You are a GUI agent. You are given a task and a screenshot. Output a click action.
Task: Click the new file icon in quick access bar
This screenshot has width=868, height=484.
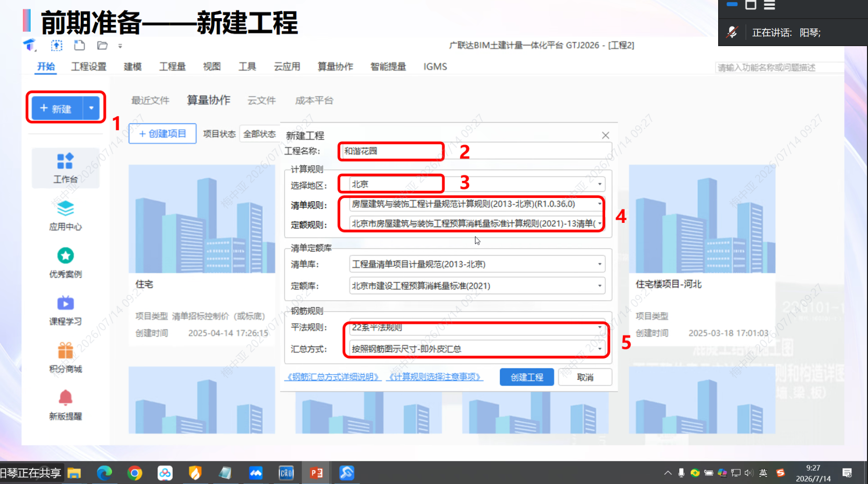pos(79,46)
